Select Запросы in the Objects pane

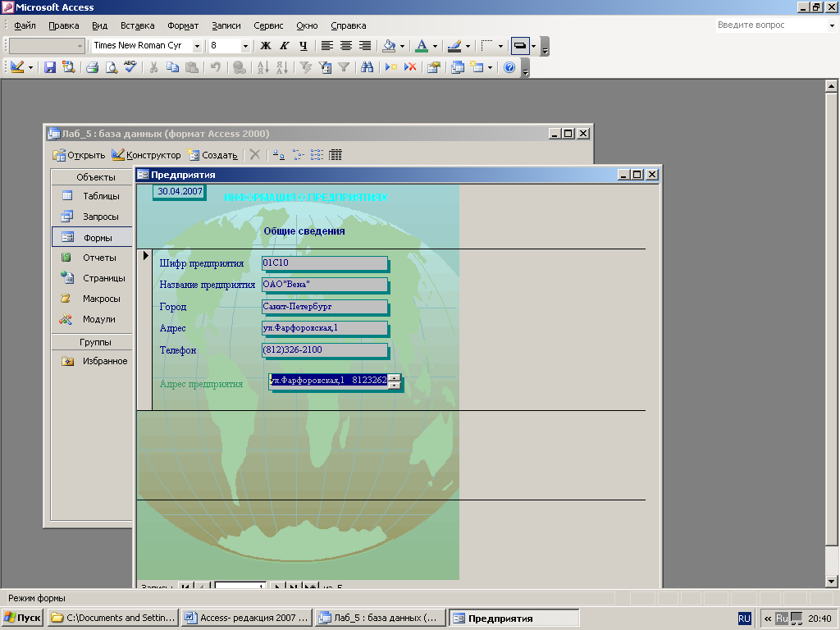point(92,217)
